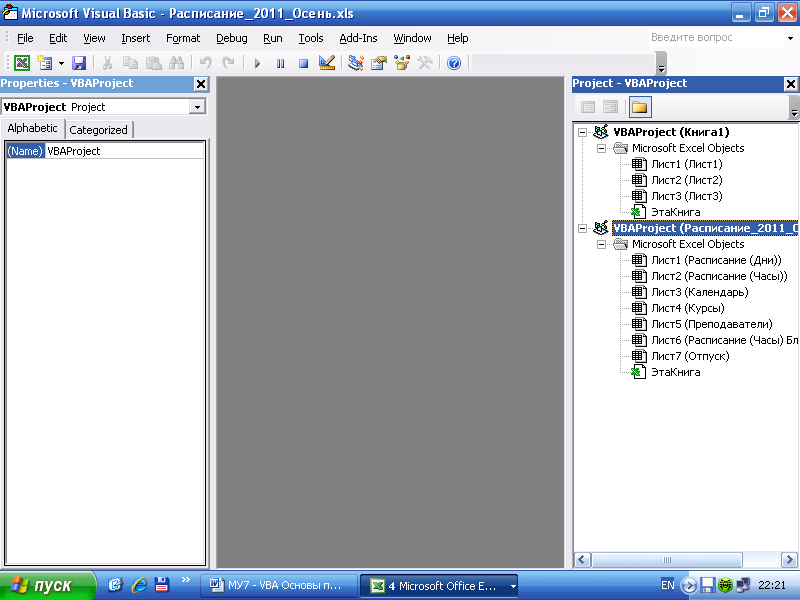Open the Format menu

coord(183,38)
